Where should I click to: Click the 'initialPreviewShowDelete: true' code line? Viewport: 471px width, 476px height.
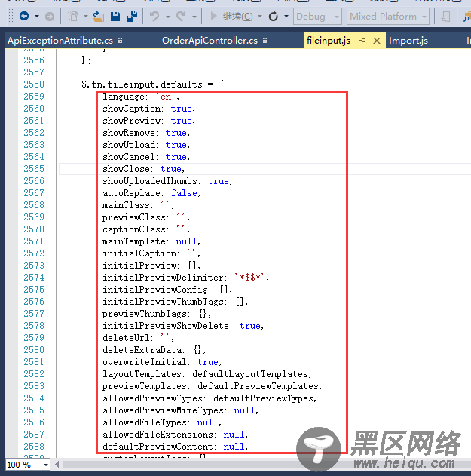(183, 326)
